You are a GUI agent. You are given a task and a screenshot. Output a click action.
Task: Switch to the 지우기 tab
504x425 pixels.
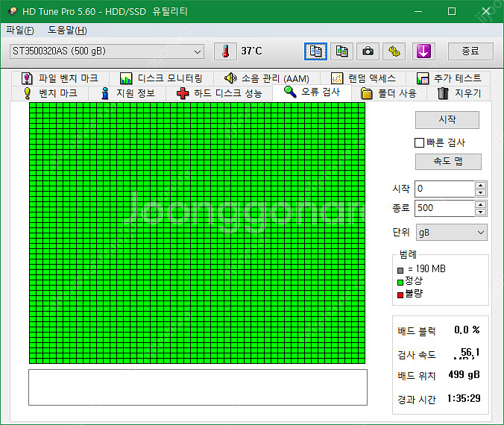[459, 93]
